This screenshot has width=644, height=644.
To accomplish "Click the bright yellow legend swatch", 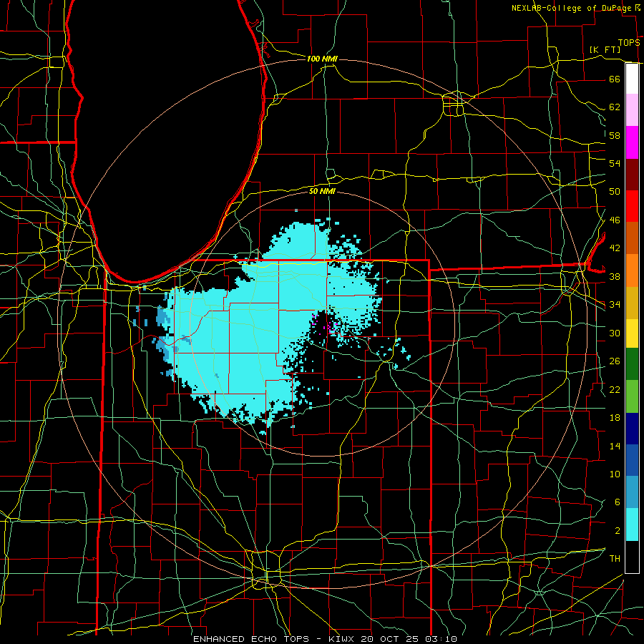I will (632, 333).
